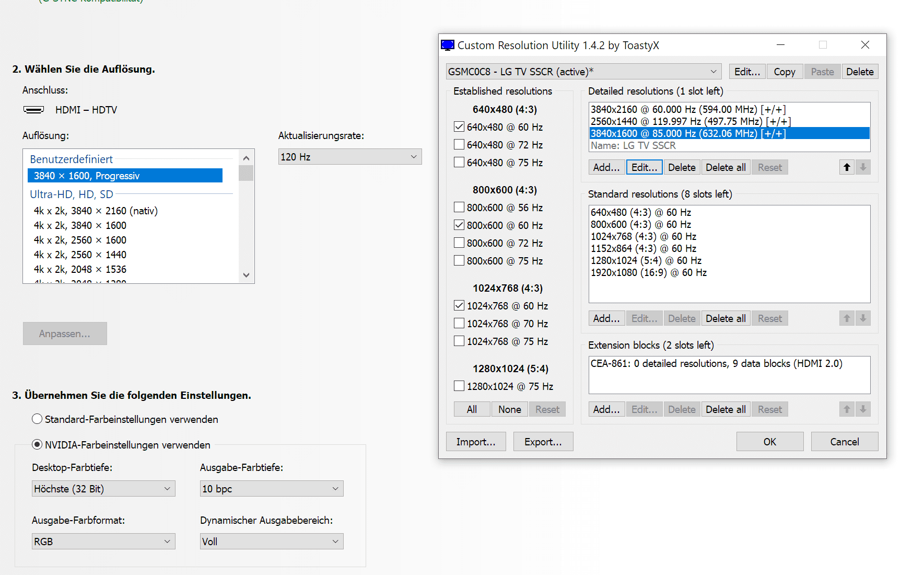Click the None button for established resolutions
This screenshot has height=575, width=924.
509,409
